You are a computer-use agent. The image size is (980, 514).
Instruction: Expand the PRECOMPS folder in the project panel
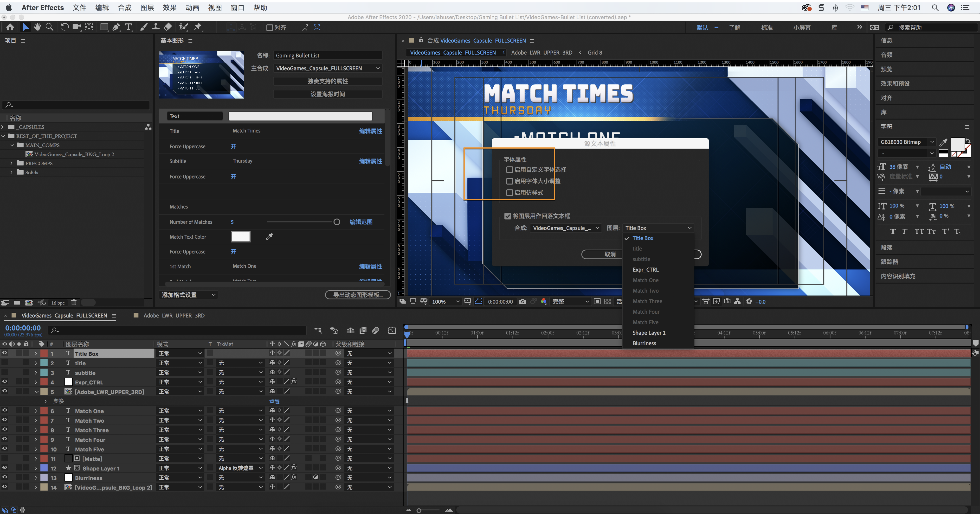(x=11, y=164)
